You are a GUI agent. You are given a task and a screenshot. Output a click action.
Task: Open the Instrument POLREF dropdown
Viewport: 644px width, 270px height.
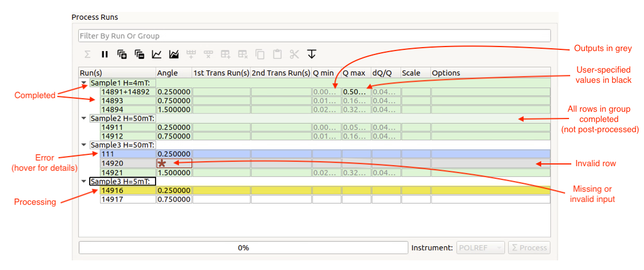(480, 248)
